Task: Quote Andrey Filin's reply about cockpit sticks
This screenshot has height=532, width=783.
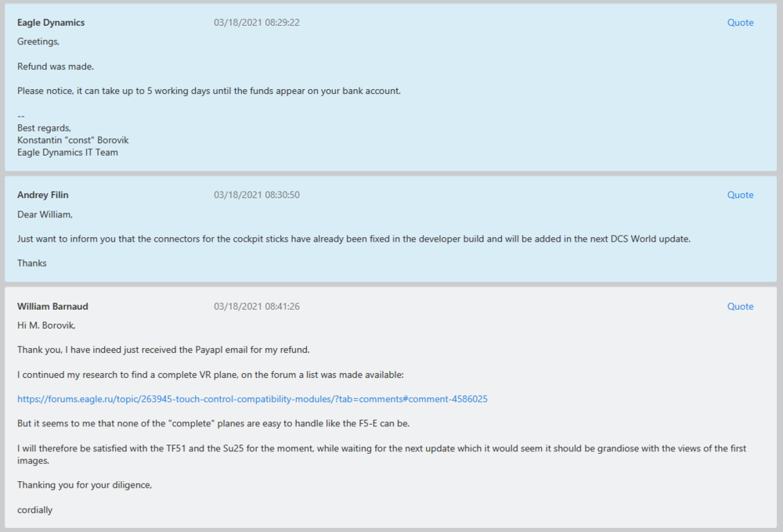Action: click(740, 194)
